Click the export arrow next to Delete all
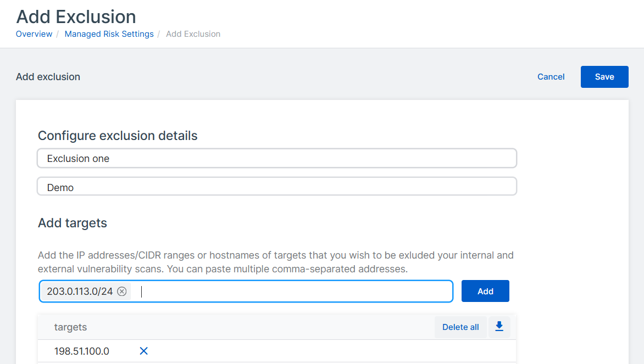This screenshot has height=364, width=644. tap(499, 327)
